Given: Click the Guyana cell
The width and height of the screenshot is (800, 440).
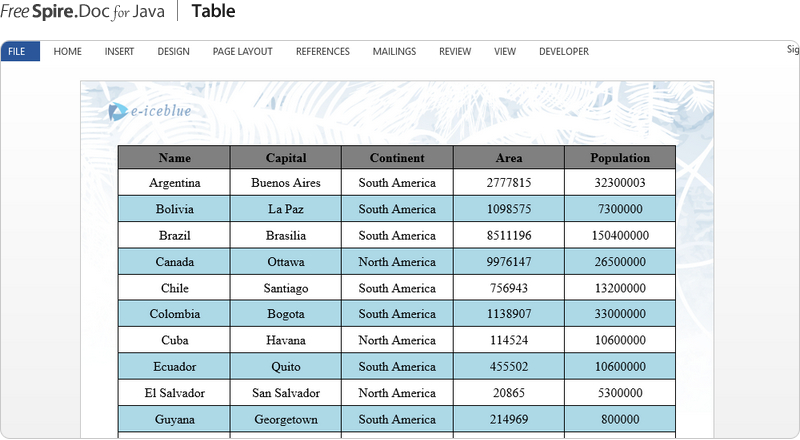Looking at the screenshot, I should coord(174,420).
